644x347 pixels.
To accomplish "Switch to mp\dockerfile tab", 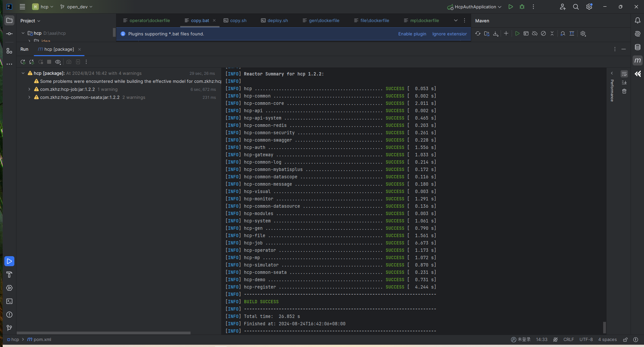I will [421, 20].
